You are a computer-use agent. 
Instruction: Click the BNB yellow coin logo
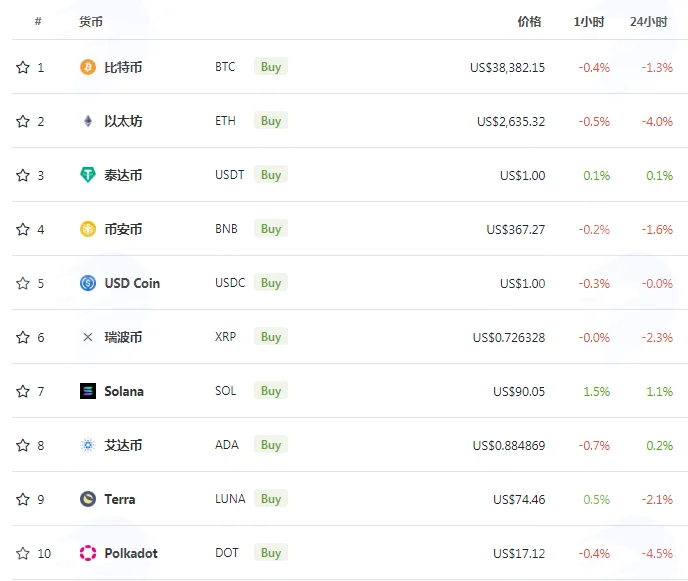88,229
